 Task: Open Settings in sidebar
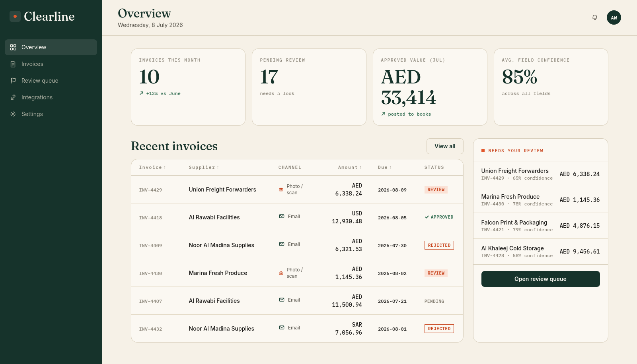pos(51,114)
